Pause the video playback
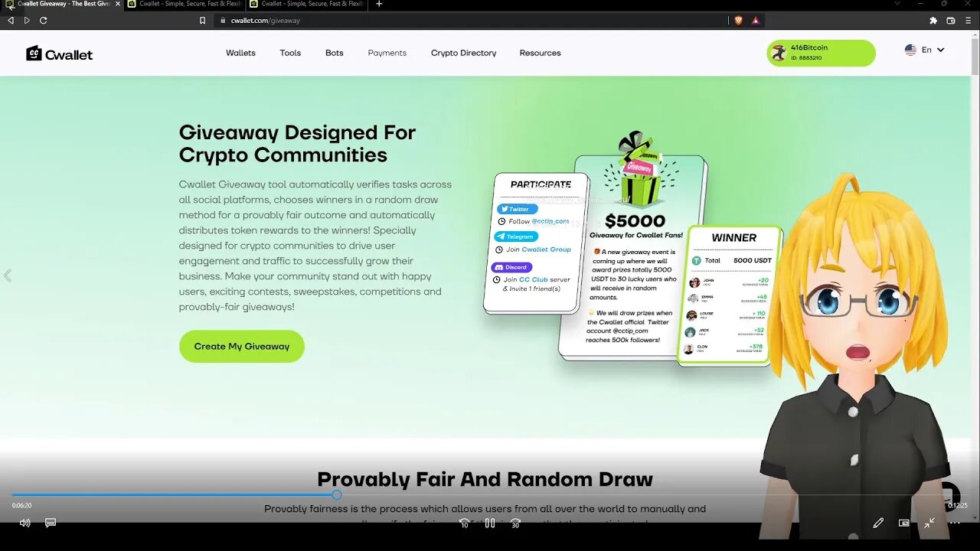 pyautogui.click(x=490, y=523)
